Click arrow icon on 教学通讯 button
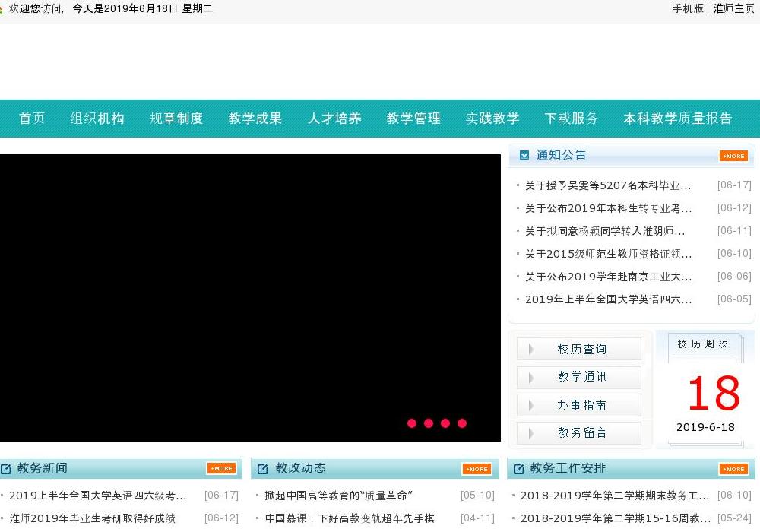 tap(531, 378)
